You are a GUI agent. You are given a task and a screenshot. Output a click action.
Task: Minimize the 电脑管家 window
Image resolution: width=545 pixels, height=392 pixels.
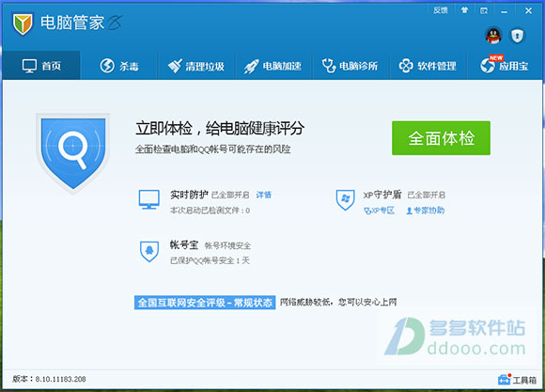coord(504,11)
